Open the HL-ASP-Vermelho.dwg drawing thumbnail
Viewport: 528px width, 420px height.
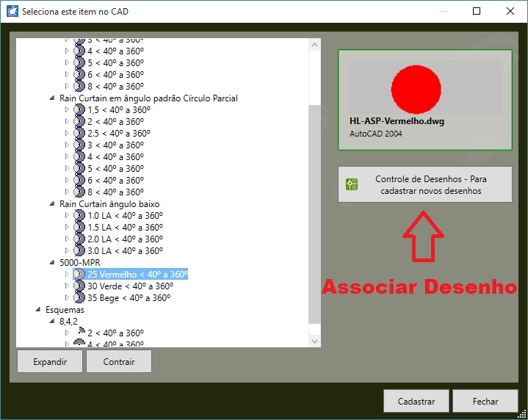point(424,100)
